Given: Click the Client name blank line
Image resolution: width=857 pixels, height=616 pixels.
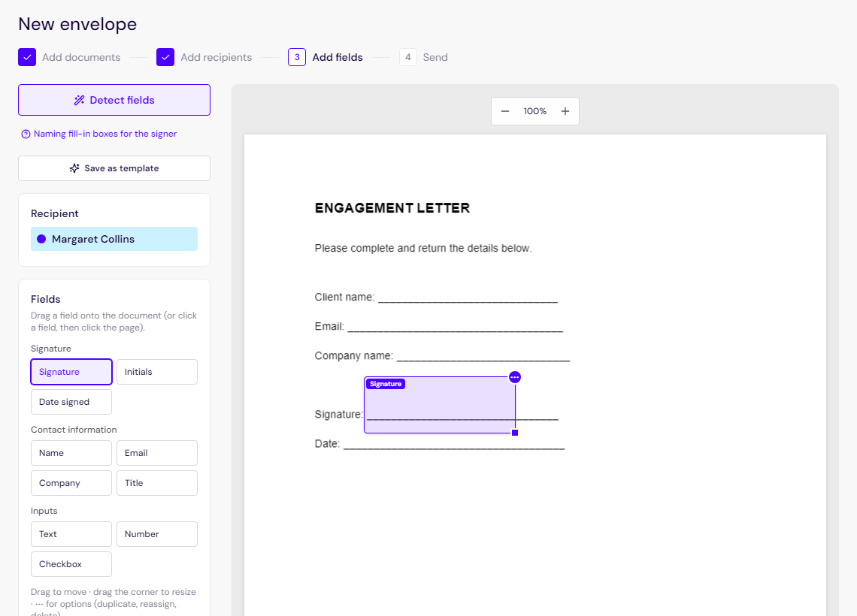Looking at the screenshot, I should pos(468,300).
